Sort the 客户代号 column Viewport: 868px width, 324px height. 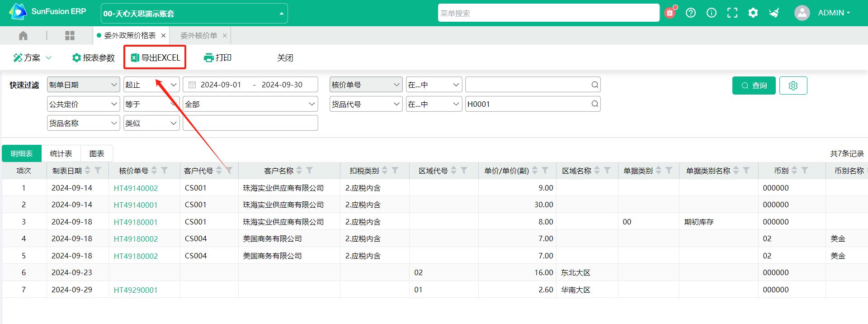click(219, 171)
